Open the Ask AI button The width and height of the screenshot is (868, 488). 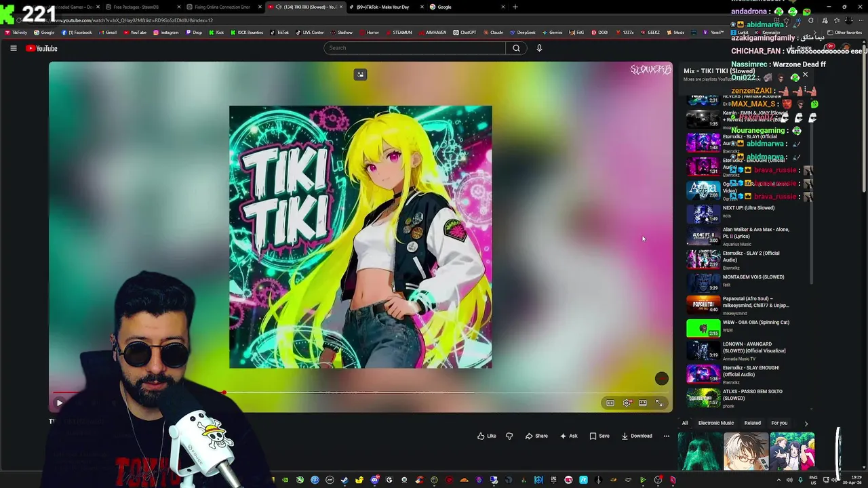tap(569, 436)
